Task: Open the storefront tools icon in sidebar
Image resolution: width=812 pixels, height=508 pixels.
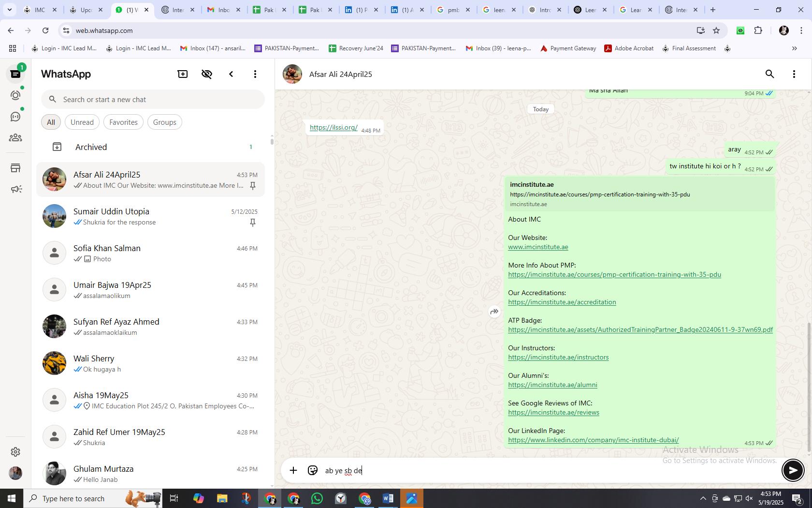Action: (x=15, y=168)
